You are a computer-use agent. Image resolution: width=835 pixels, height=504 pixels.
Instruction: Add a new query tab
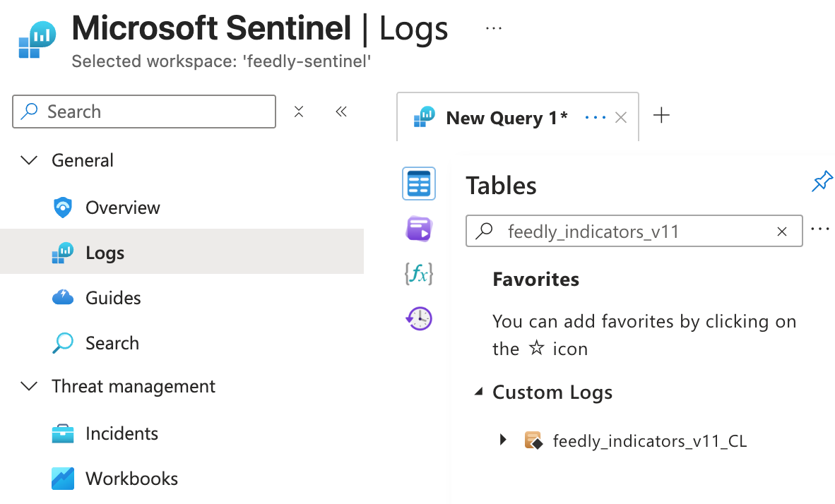click(x=661, y=116)
